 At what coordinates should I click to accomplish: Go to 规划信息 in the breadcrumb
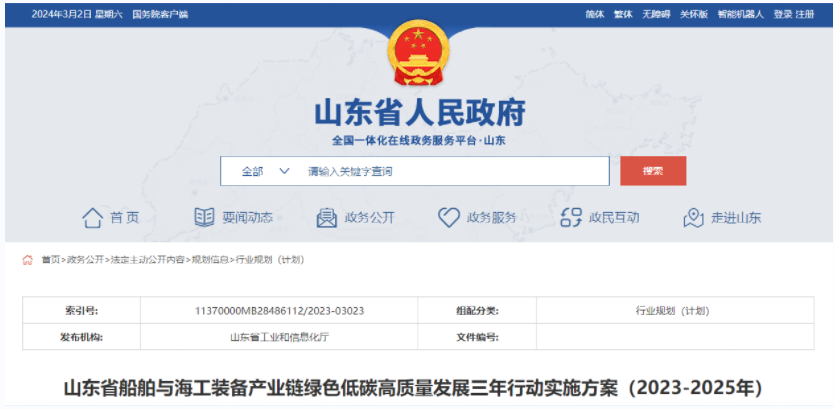point(210,260)
